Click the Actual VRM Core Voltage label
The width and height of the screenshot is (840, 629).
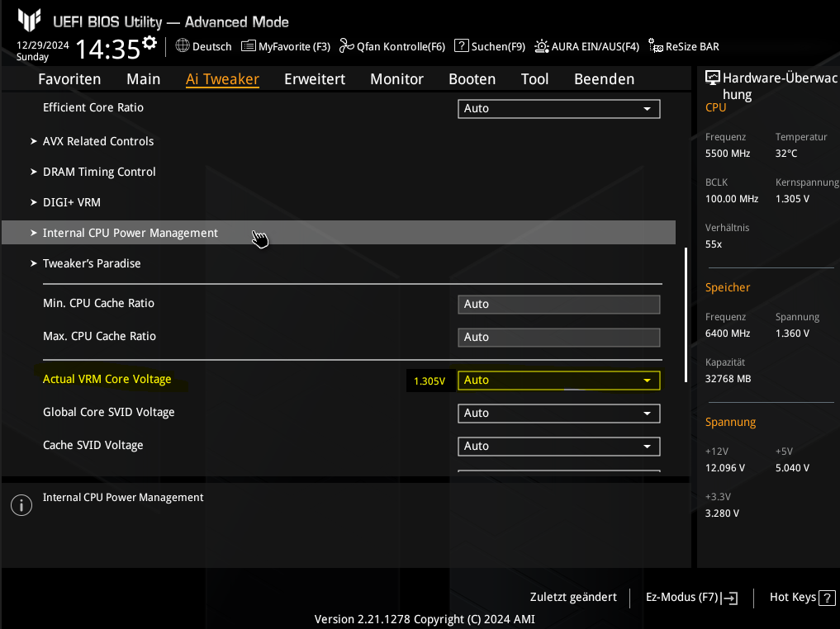107,379
